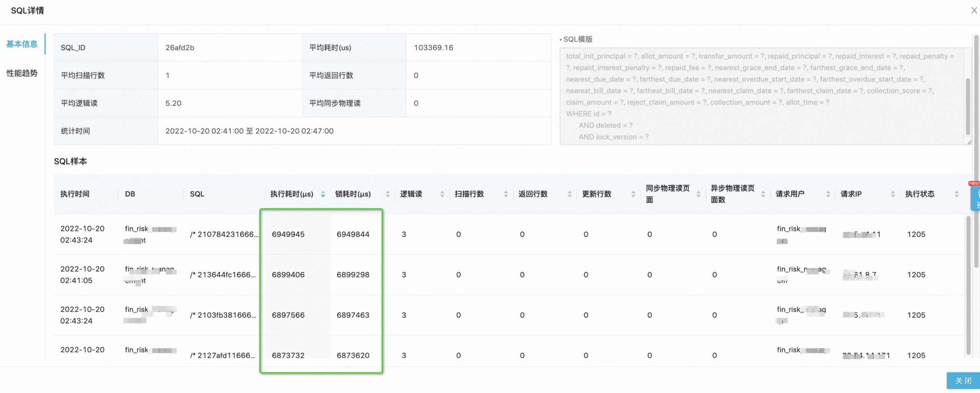Switch to 基本信息 tab
980x393 pixels.
[22, 44]
